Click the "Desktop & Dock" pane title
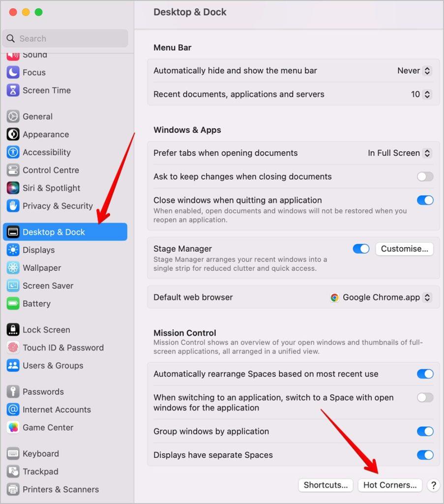The width and height of the screenshot is (444, 504). point(190,12)
